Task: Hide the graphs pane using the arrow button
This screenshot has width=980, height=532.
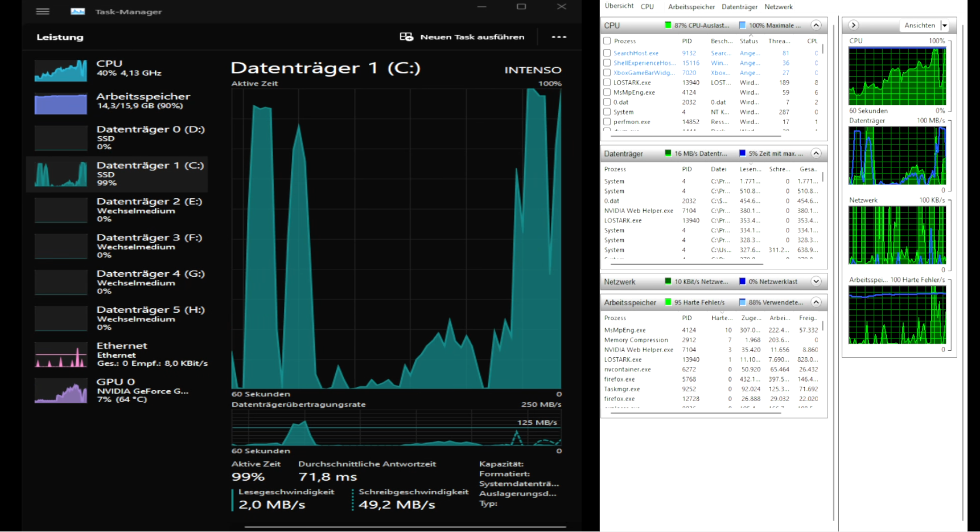Action: pyautogui.click(x=854, y=25)
